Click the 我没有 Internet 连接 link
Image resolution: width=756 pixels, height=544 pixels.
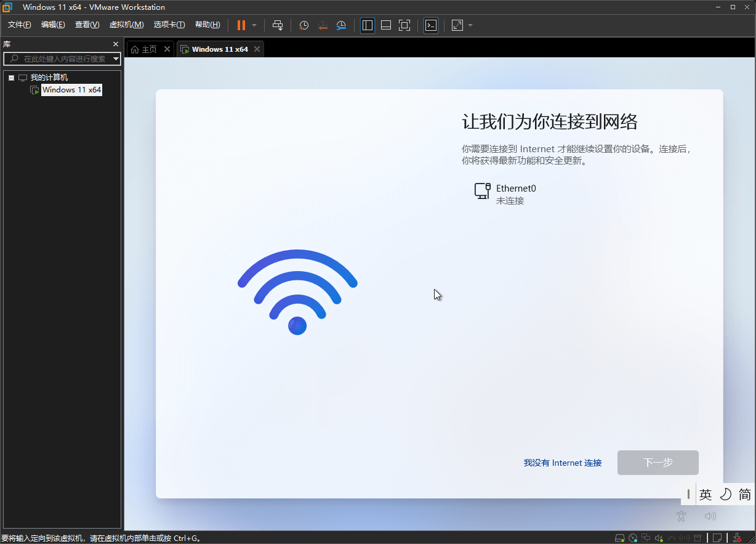[x=562, y=463]
